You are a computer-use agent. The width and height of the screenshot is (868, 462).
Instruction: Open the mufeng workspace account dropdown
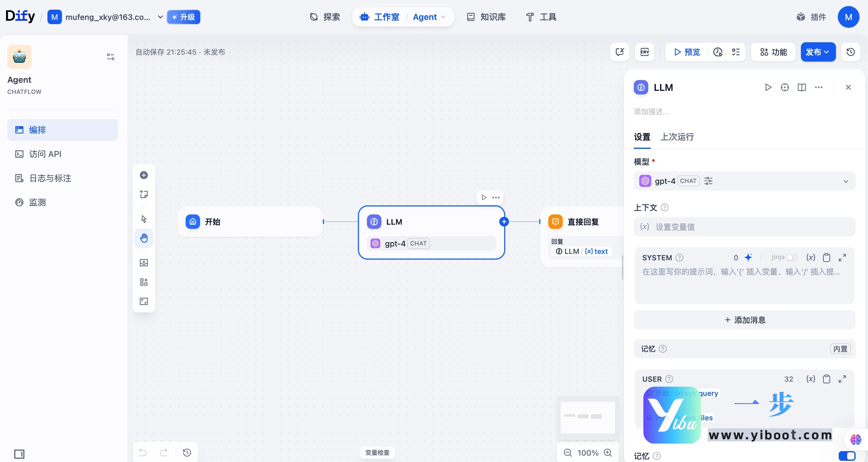tap(160, 17)
